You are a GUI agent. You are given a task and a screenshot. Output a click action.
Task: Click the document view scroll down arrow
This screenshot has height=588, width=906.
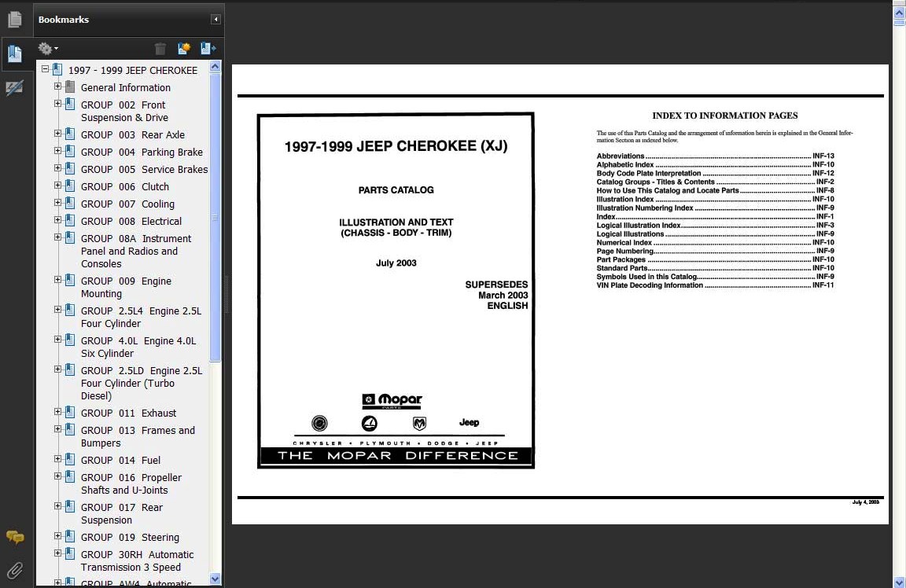click(x=899, y=582)
